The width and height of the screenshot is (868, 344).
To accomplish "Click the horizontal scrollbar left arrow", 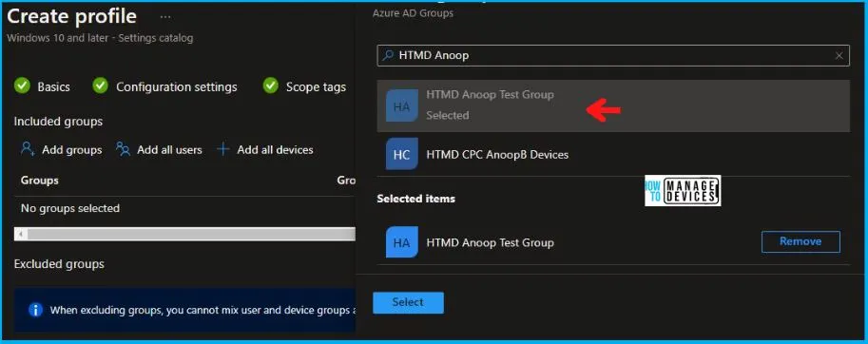I will pos(21,235).
